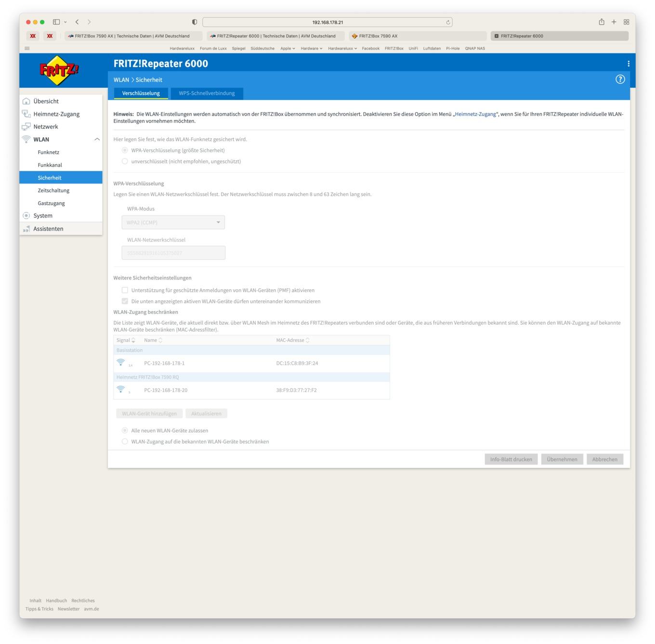The height and width of the screenshot is (644, 655).
Task: Open second Hardwareluxx bookmarks folder dropdown
Action: [x=342, y=48]
